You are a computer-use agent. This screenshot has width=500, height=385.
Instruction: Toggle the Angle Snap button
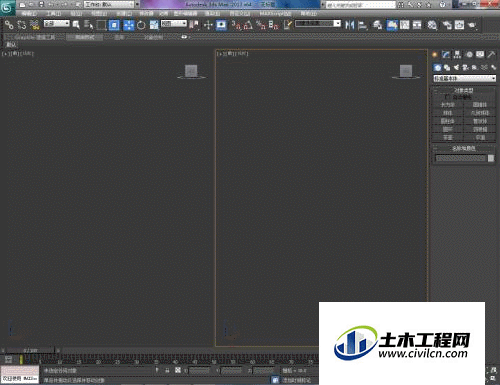pos(248,25)
